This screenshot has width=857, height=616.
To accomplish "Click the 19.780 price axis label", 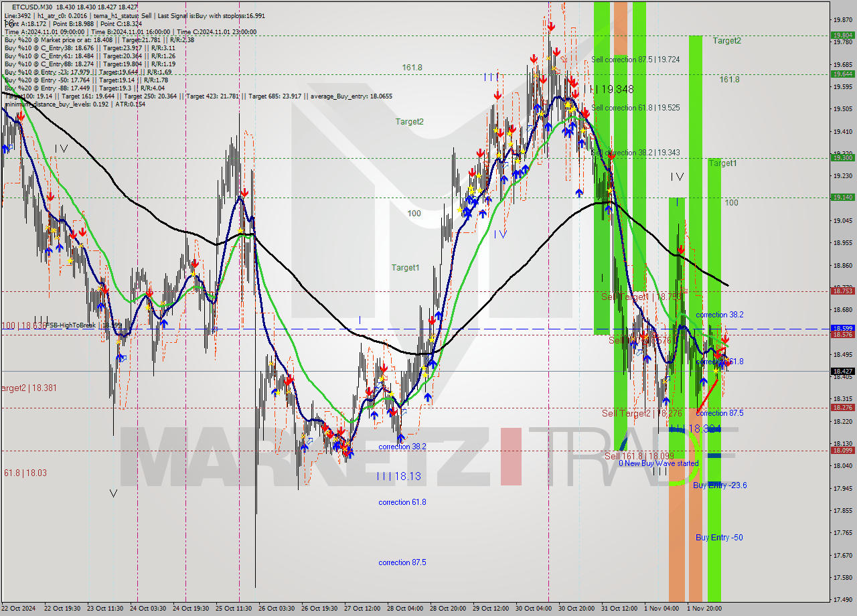I will 842,42.
